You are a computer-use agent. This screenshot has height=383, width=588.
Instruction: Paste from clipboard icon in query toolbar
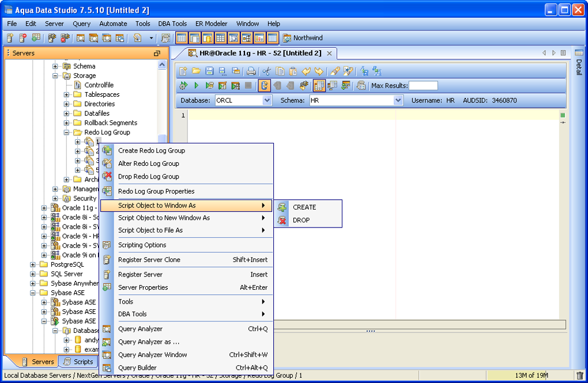[x=293, y=71]
